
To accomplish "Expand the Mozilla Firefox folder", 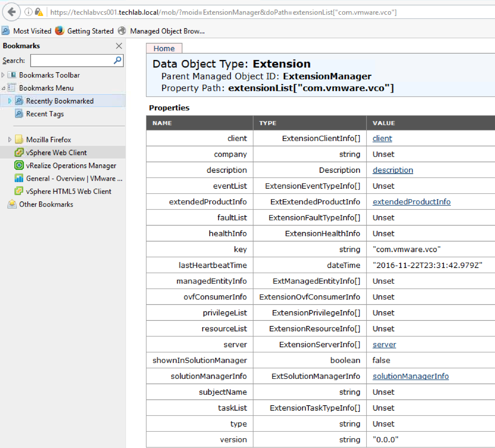I will pos(10,140).
